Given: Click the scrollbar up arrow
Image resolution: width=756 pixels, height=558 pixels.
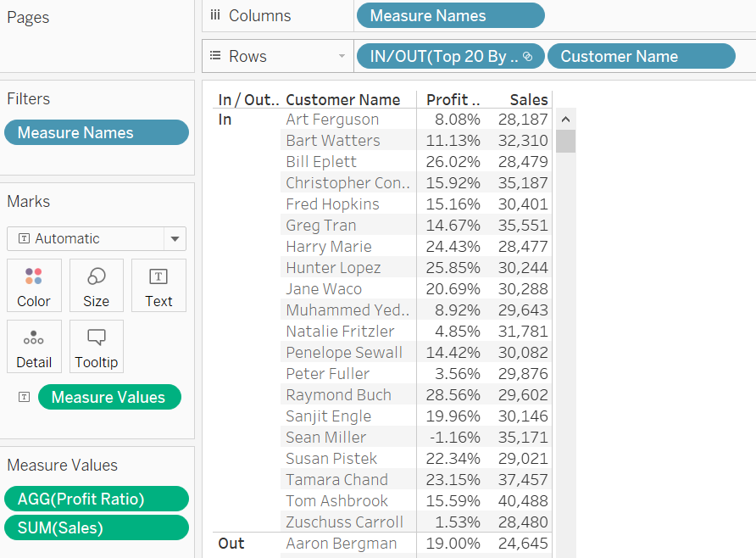Looking at the screenshot, I should [565, 119].
